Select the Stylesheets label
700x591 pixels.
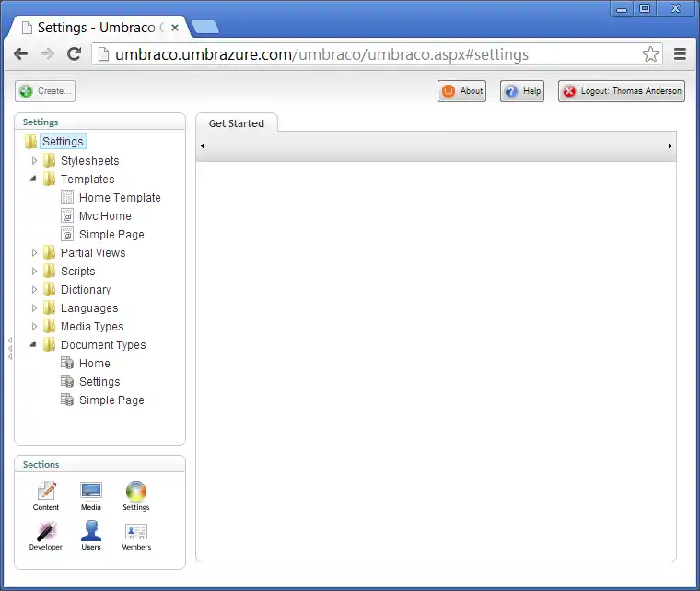[x=89, y=160]
